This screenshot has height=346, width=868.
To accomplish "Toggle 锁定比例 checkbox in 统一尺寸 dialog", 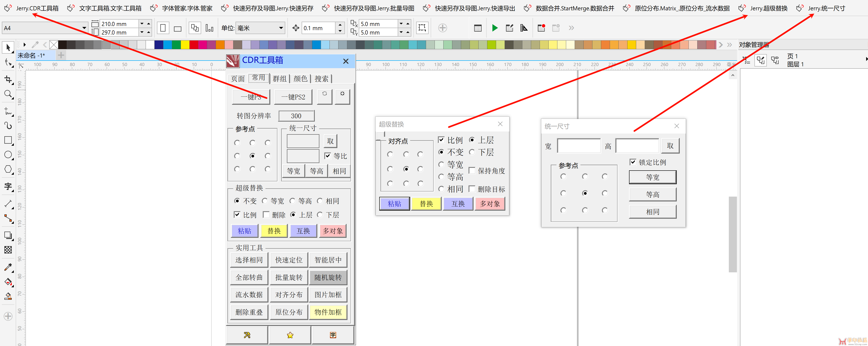I will pos(633,162).
